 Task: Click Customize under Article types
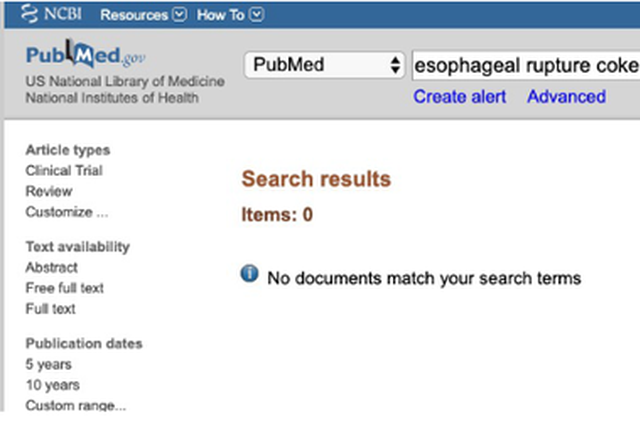point(66,212)
